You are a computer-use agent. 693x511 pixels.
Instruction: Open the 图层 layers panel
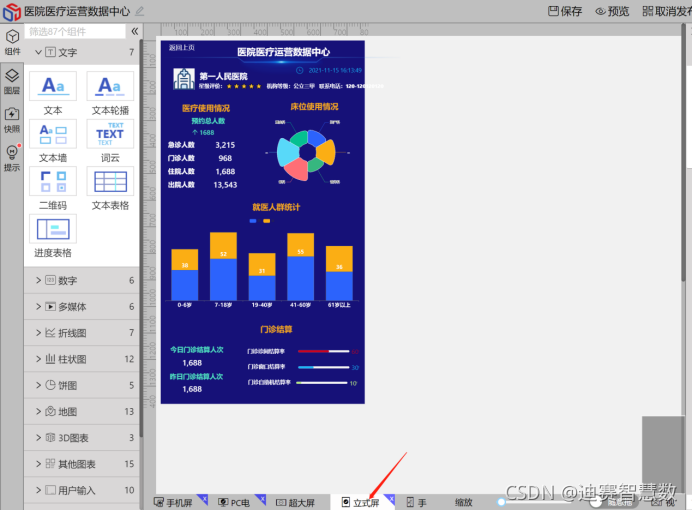pyautogui.click(x=12, y=81)
